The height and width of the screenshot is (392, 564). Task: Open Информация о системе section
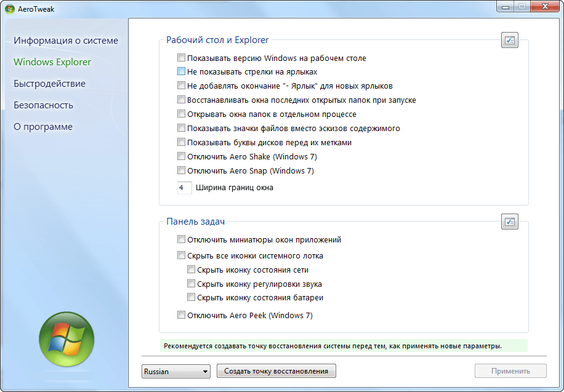(x=66, y=41)
